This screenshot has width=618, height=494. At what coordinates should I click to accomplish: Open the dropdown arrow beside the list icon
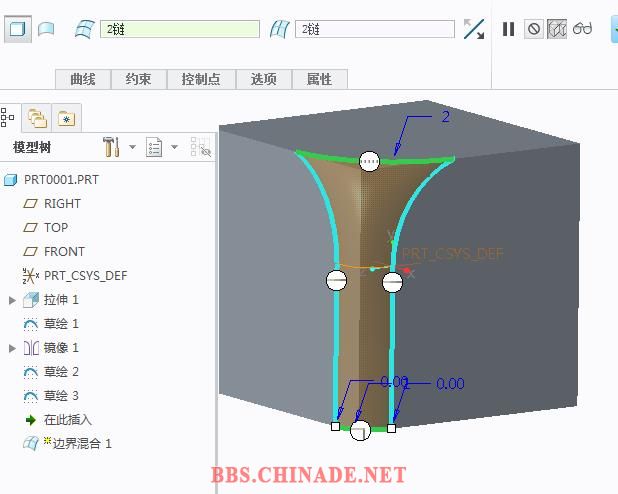[174, 147]
